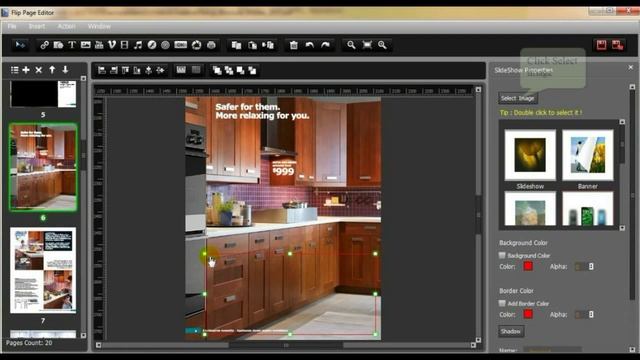Insert a Flash SWF with round icon
640x360 pixels.
(152, 45)
